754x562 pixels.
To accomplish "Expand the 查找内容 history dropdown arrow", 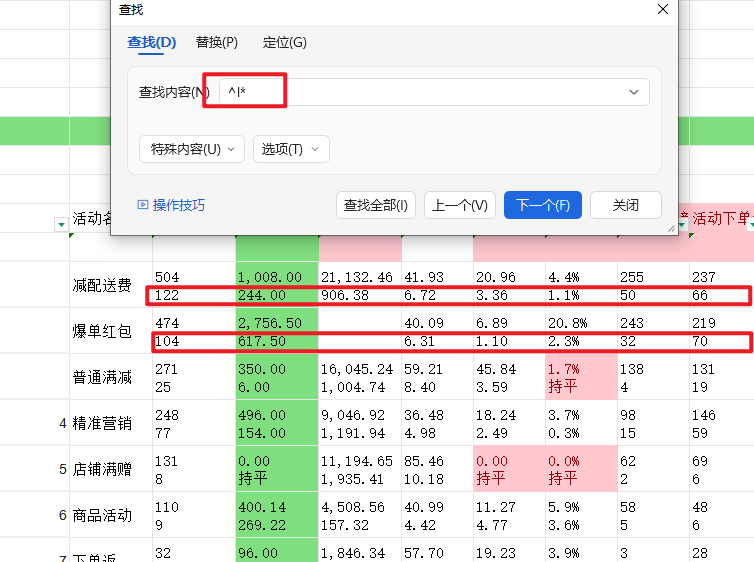I will tap(634, 92).
